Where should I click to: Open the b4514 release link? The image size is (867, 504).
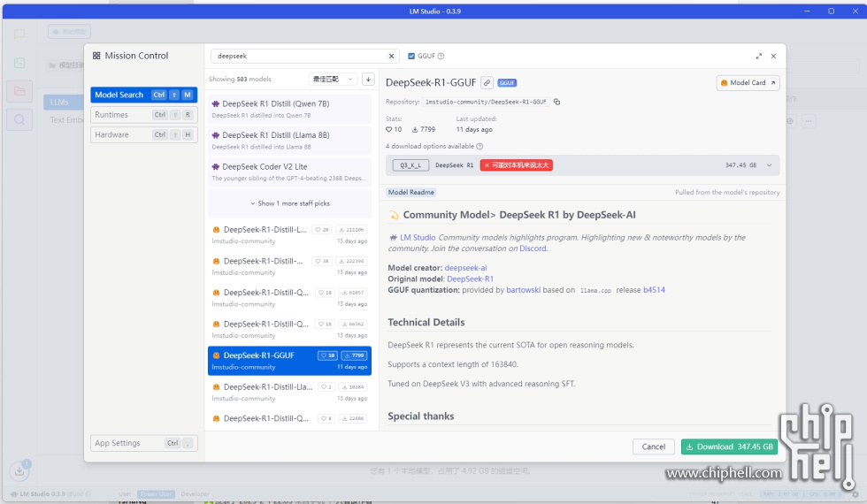[654, 290]
